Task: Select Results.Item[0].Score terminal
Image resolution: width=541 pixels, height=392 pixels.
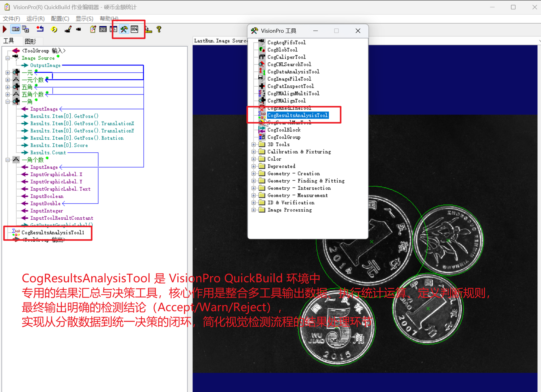Action: (59, 145)
